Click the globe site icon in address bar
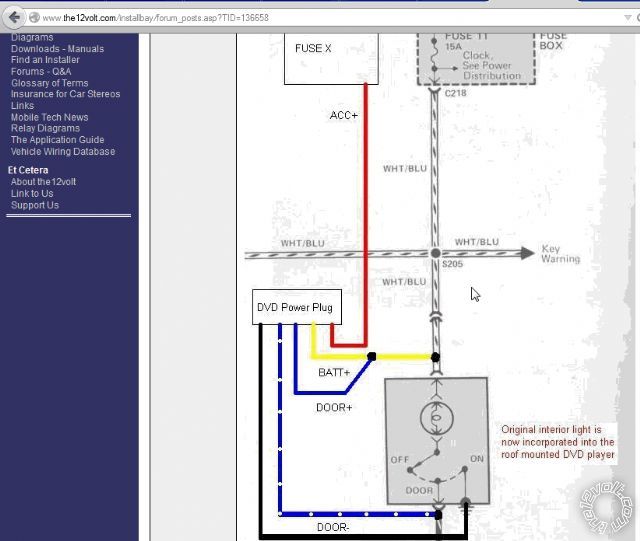This screenshot has height=541, width=640. tap(35, 18)
